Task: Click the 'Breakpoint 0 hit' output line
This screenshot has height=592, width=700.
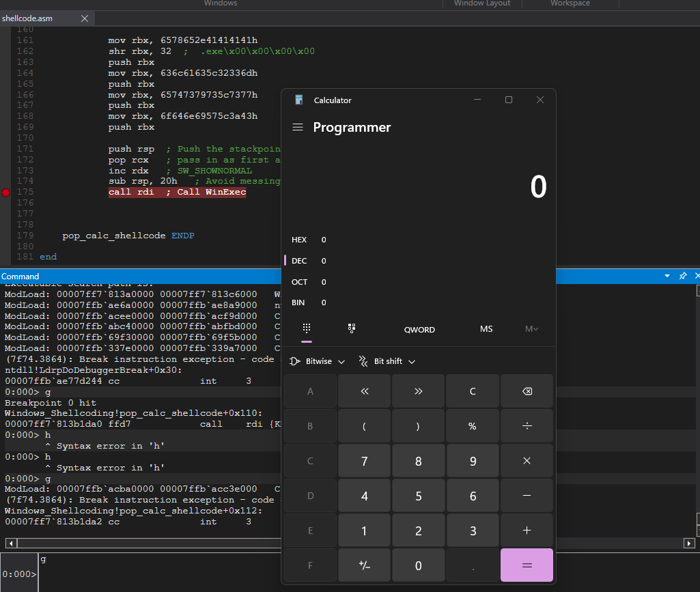Action: pyautogui.click(x=51, y=403)
